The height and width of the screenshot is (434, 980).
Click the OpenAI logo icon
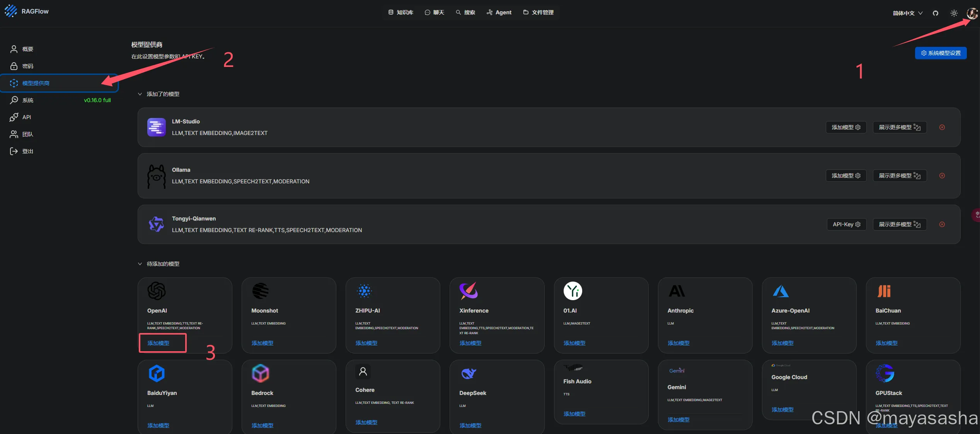(156, 291)
